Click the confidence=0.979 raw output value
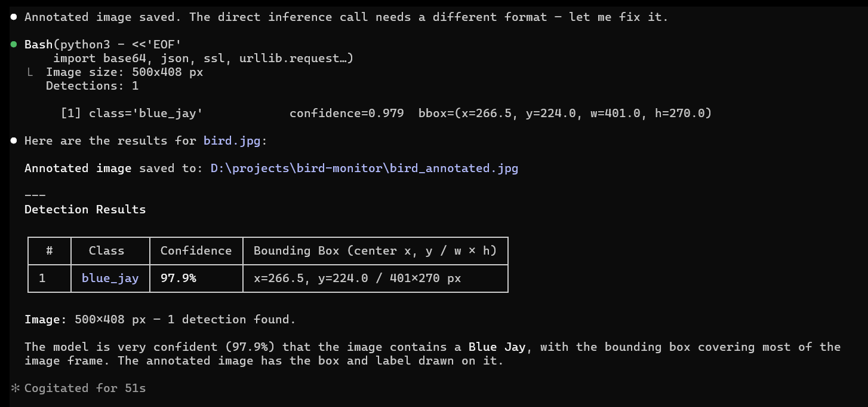Viewport: 868px width, 407px height. (346, 114)
